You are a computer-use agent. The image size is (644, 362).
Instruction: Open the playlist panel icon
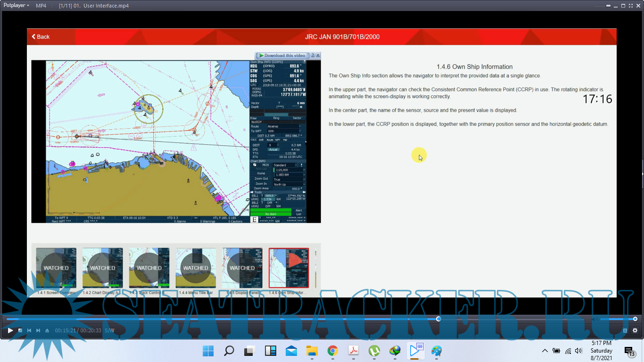click(x=625, y=330)
